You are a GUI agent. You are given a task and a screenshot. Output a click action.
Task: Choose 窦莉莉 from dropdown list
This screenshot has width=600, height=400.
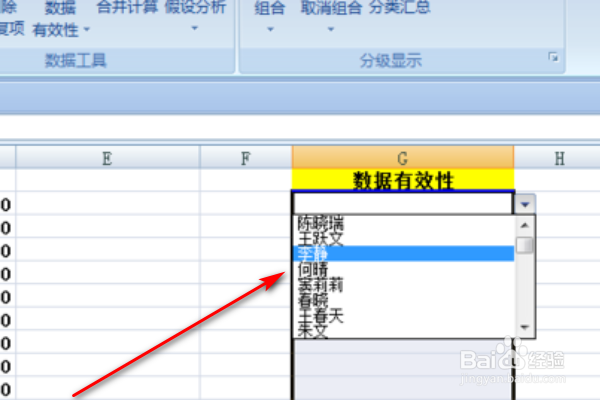point(403,285)
